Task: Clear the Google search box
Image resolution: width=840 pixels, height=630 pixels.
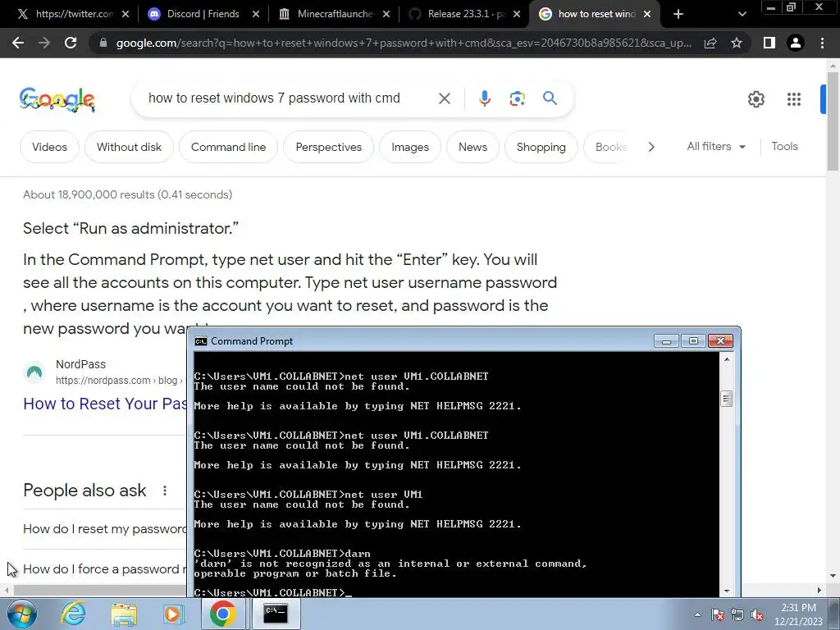Action: [x=444, y=98]
